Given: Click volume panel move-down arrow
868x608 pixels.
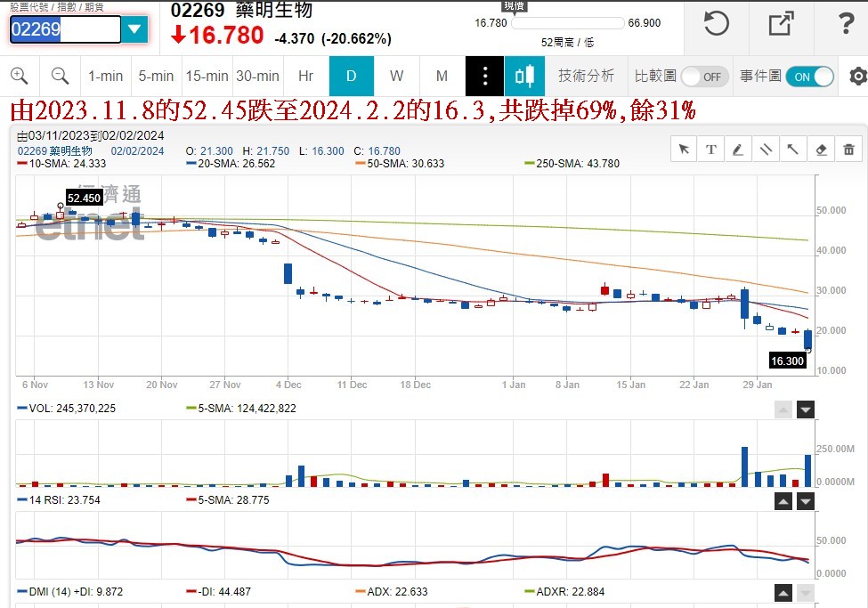Looking at the screenshot, I should (806, 409).
